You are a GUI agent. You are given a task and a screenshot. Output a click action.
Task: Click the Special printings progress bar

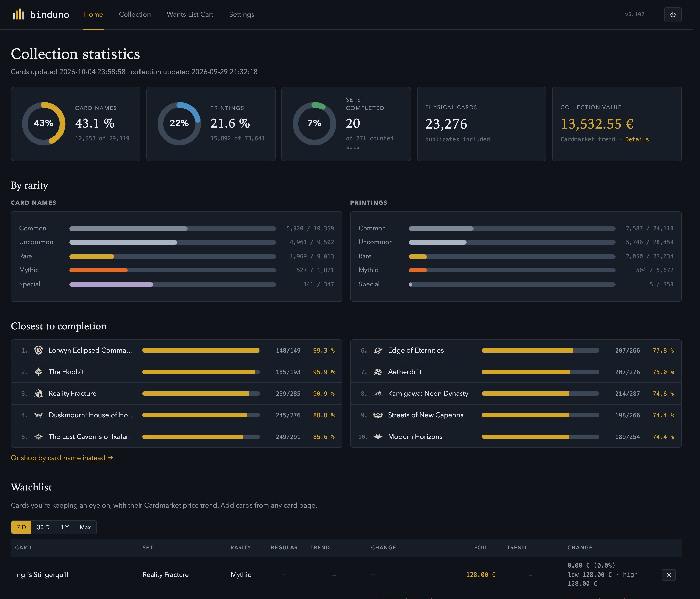tap(512, 284)
